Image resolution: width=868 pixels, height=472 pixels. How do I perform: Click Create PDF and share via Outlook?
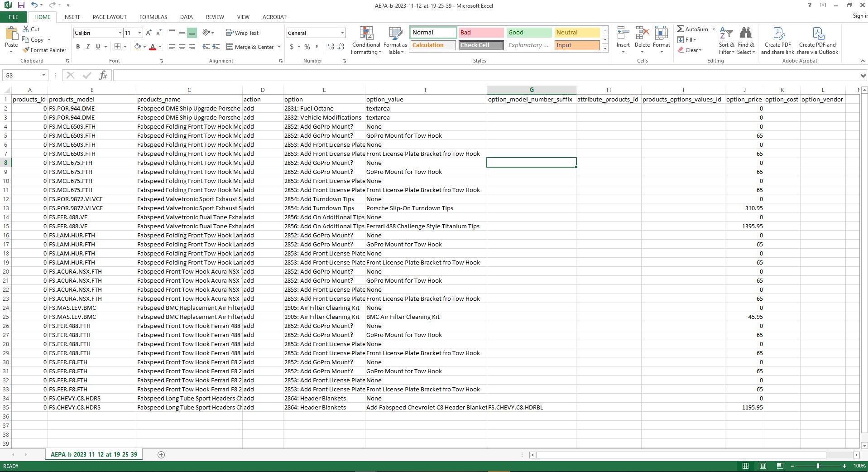(x=817, y=40)
